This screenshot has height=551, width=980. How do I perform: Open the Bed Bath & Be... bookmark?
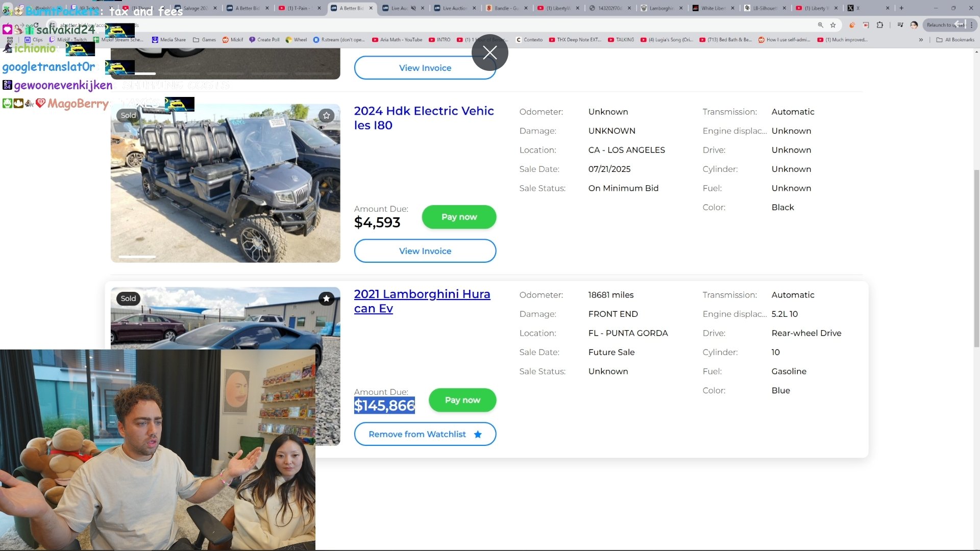(726, 40)
